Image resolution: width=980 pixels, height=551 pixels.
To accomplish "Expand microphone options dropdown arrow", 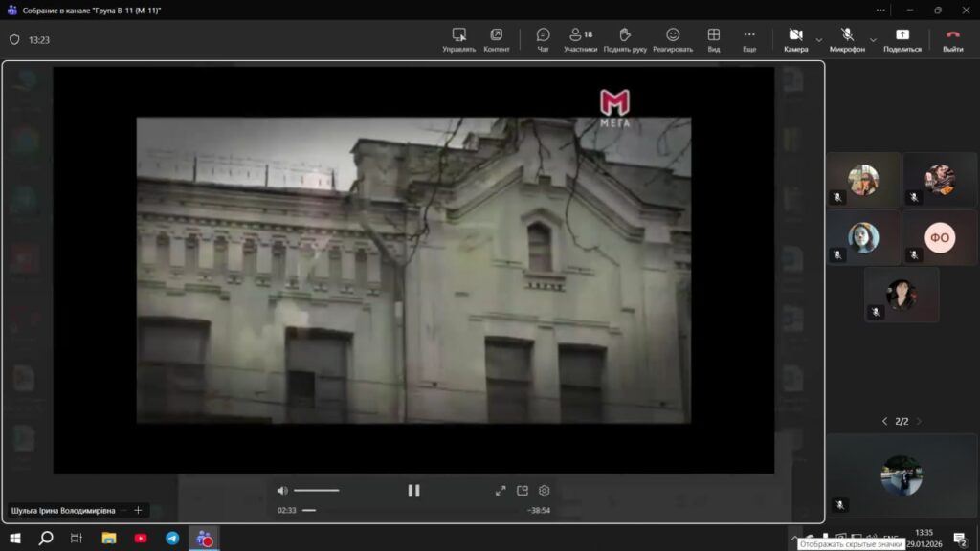I will point(872,40).
